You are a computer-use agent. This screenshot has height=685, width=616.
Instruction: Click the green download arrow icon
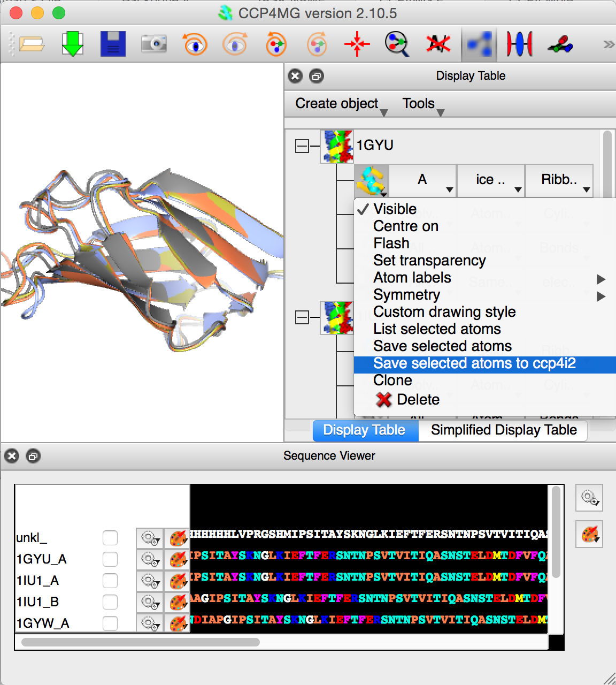(72, 44)
